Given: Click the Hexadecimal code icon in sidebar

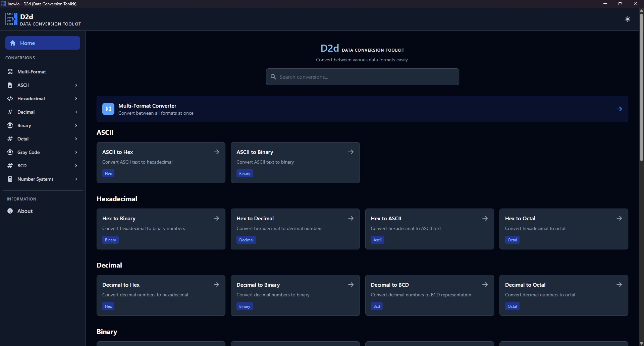Looking at the screenshot, I should point(10,99).
